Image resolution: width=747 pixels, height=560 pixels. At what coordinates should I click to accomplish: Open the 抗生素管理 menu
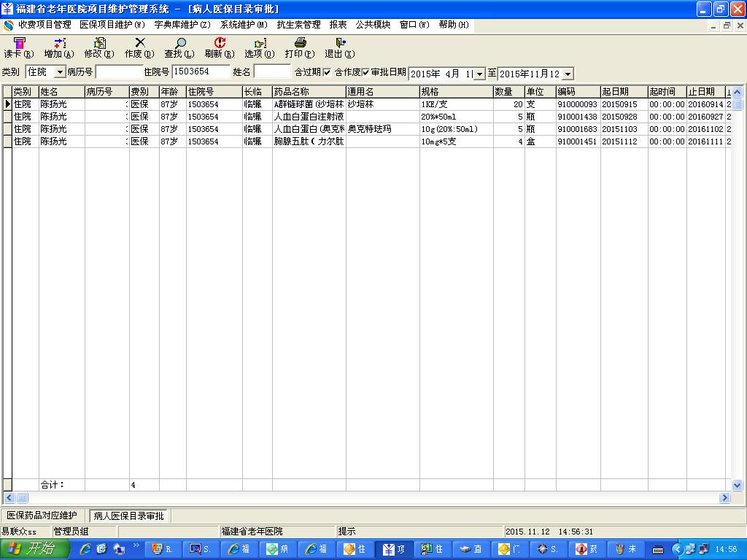pyautogui.click(x=298, y=25)
